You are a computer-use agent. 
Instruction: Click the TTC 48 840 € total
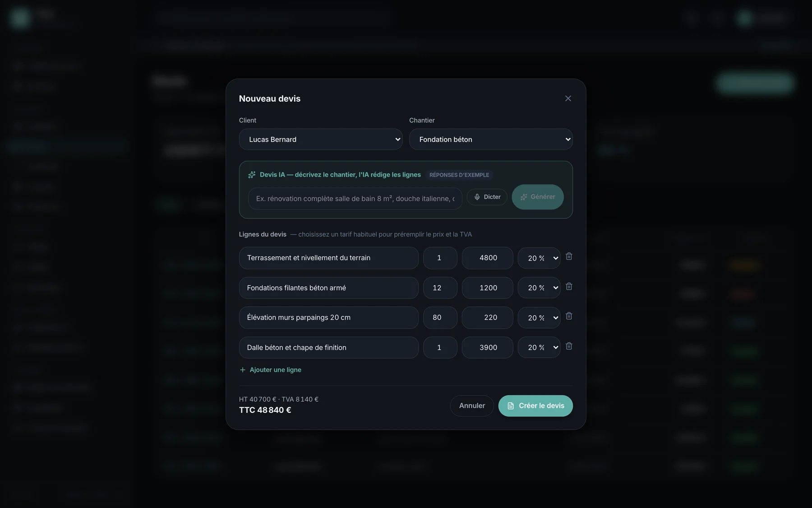tap(265, 410)
